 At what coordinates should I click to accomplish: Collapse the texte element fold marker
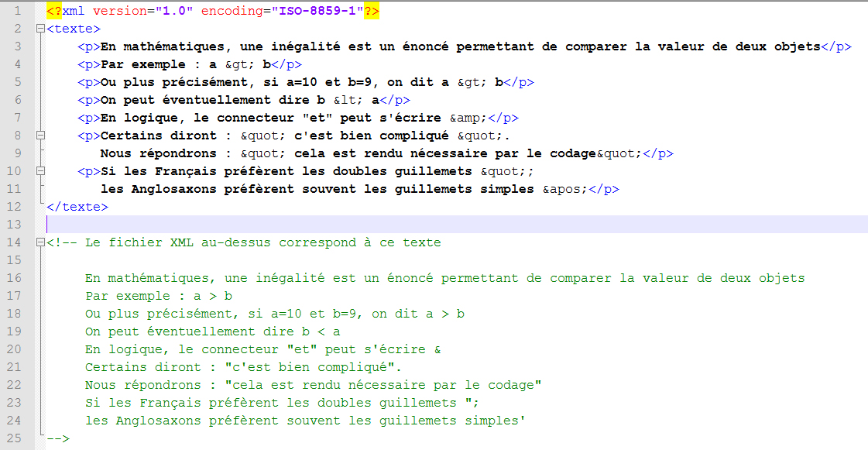[x=40, y=29]
